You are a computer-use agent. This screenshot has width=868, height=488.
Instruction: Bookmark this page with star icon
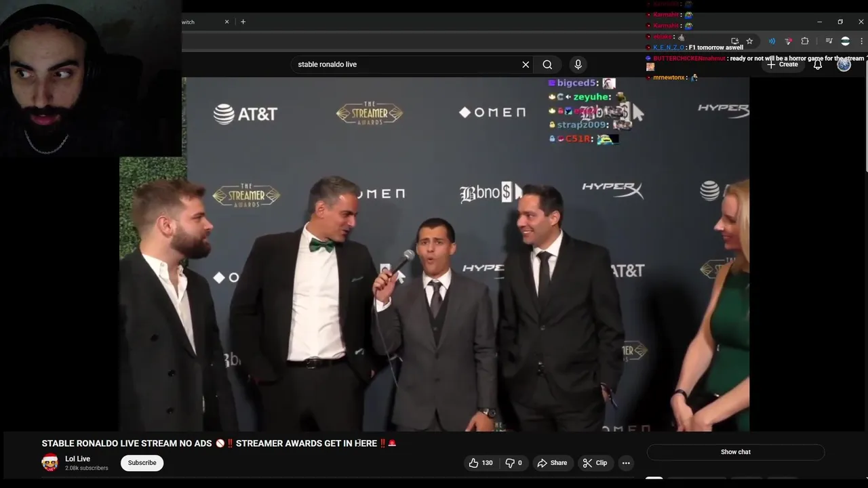[749, 41]
